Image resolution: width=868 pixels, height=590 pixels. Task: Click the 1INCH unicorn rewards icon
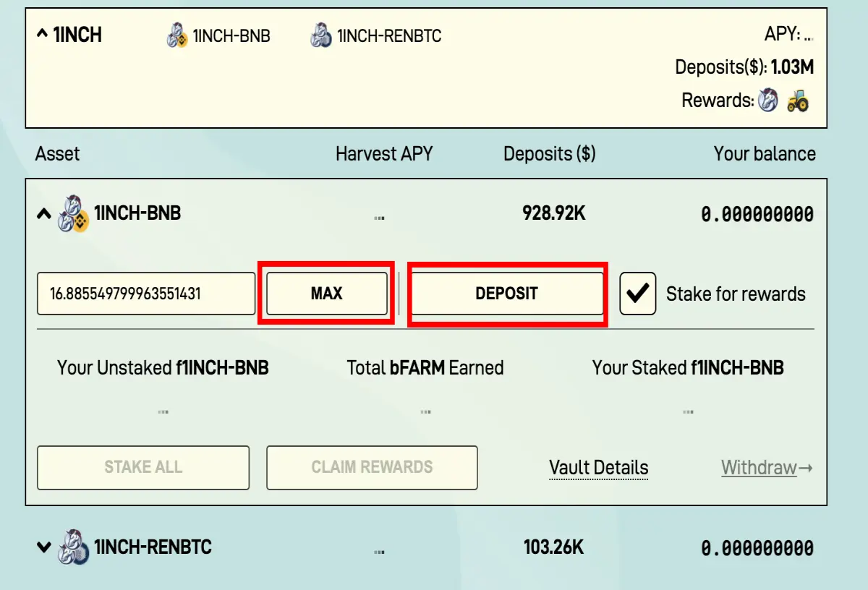[x=768, y=100]
